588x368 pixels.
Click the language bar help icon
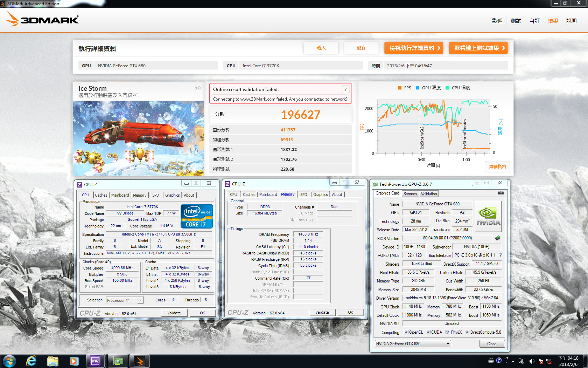[499, 360]
